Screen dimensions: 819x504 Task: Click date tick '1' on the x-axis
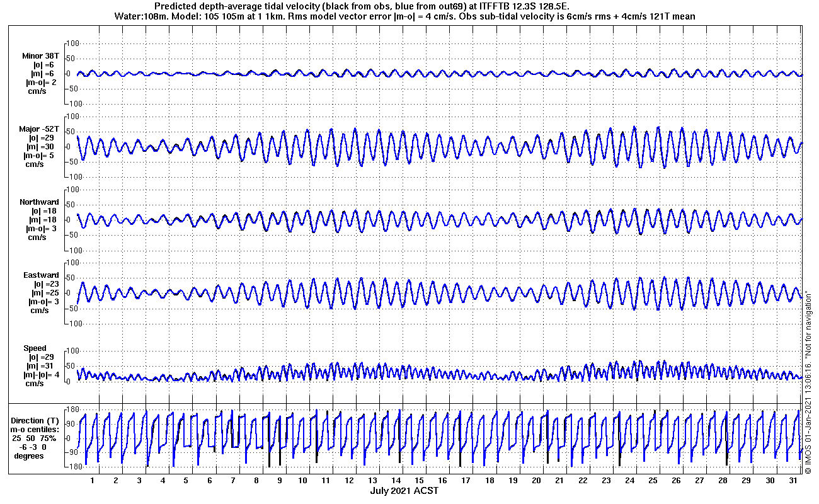pos(93,481)
